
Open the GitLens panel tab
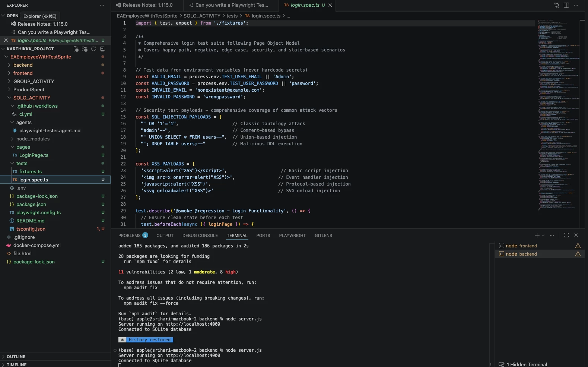323,235
